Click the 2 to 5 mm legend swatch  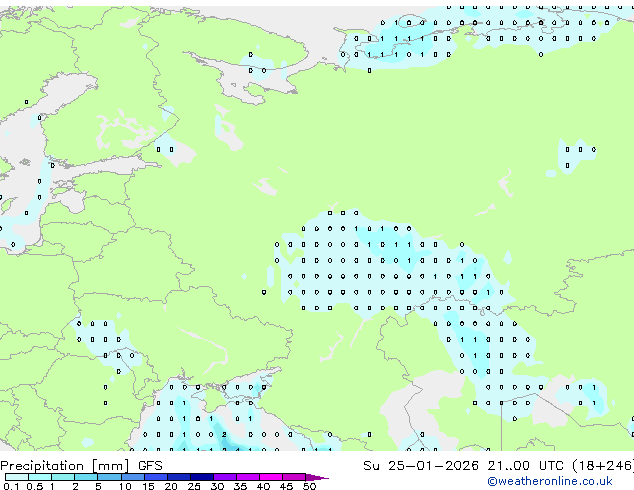pos(86,477)
